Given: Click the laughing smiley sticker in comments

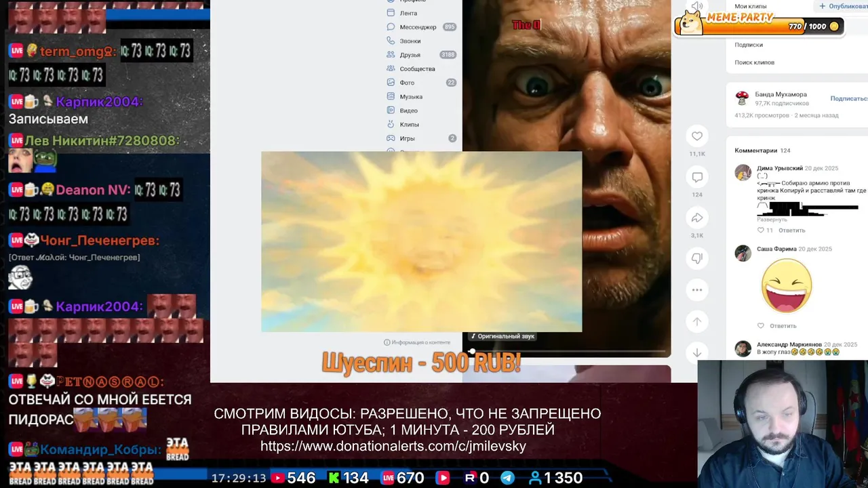Looking at the screenshot, I should pyautogui.click(x=787, y=285).
